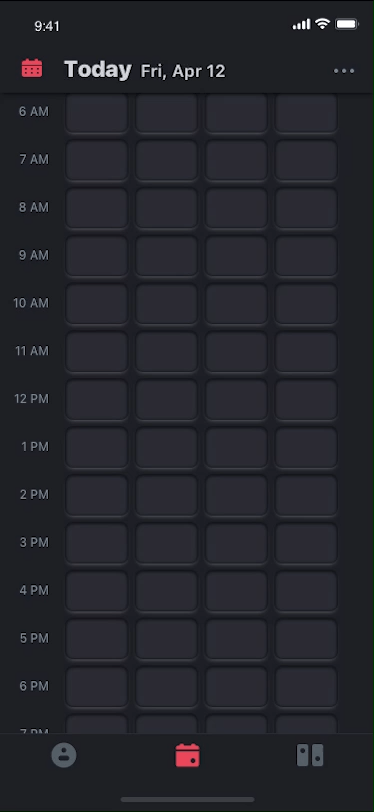The height and width of the screenshot is (812, 374).
Task: Tap the cellular signal bars icon
Action: [301, 24]
